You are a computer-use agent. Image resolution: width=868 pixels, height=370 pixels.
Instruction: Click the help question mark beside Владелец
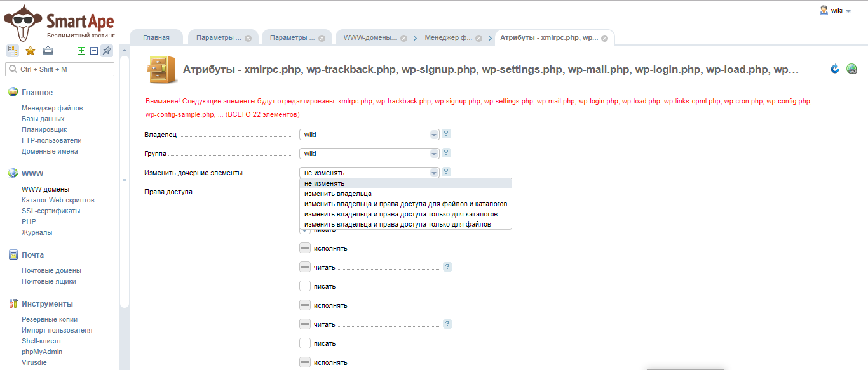[446, 134]
